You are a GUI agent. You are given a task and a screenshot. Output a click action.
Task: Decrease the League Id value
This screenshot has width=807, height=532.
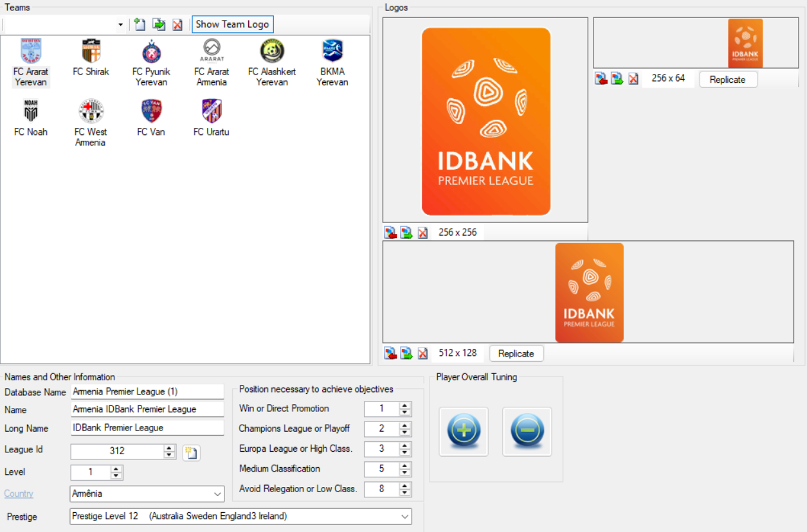pyautogui.click(x=169, y=455)
